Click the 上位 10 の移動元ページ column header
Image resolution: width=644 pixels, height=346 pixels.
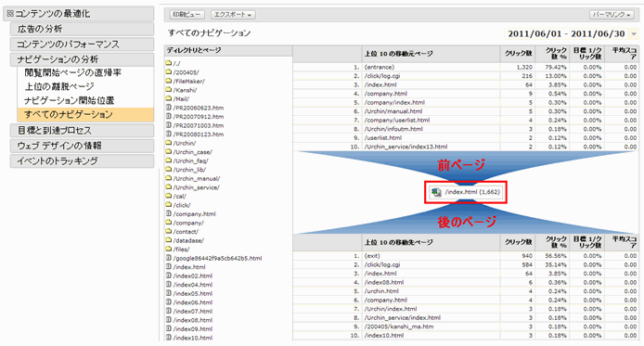coord(398,54)
